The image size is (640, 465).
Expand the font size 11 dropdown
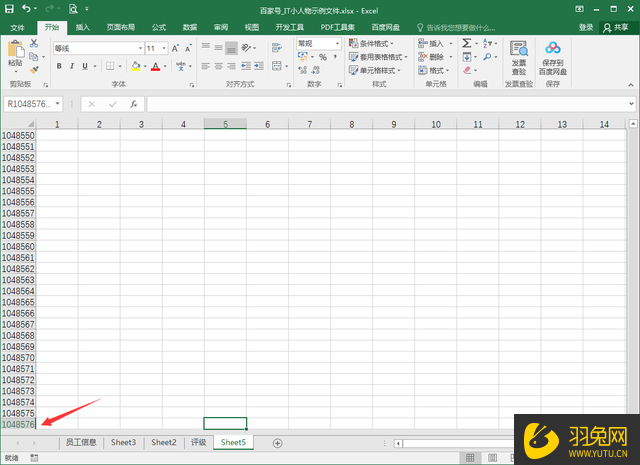tap(164, 48)
